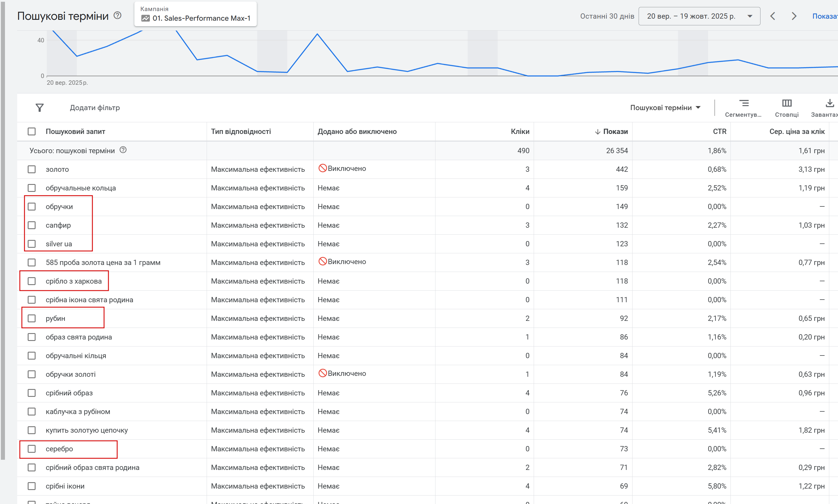Viewport: 838px width, 504px height.
Task: Click help icon next to Пошукові терміни title
Action: 117,15
